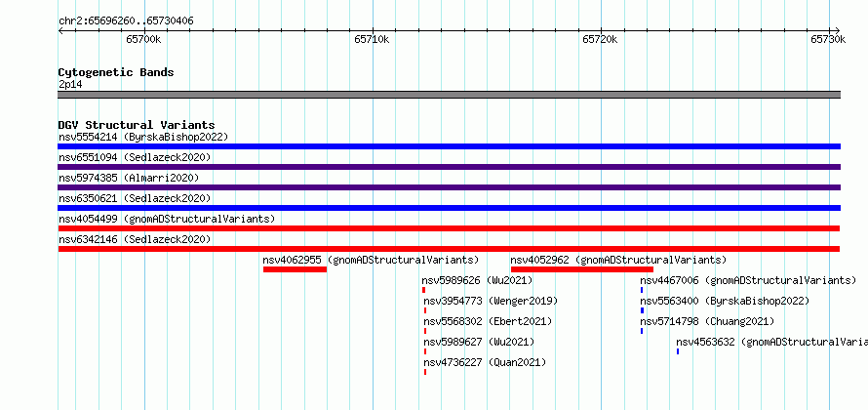Open nsv6551094 (Sedlazeck2020) label

135,157
